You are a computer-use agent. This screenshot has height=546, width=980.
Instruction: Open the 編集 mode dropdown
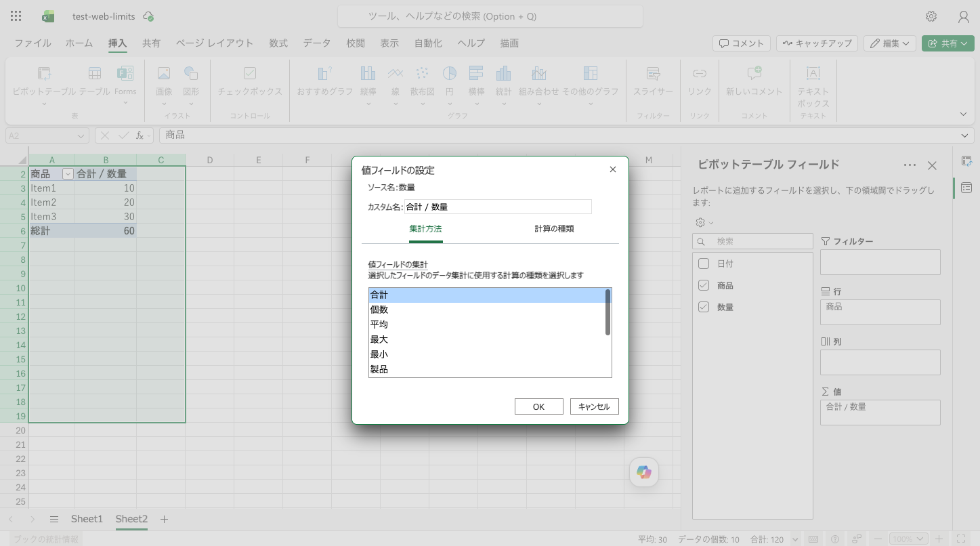tap(889, 43)
